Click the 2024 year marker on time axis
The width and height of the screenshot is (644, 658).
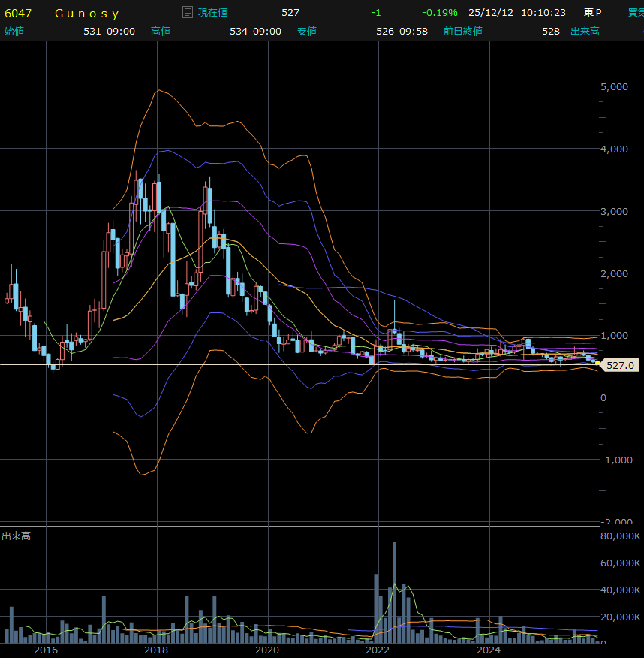489,650
